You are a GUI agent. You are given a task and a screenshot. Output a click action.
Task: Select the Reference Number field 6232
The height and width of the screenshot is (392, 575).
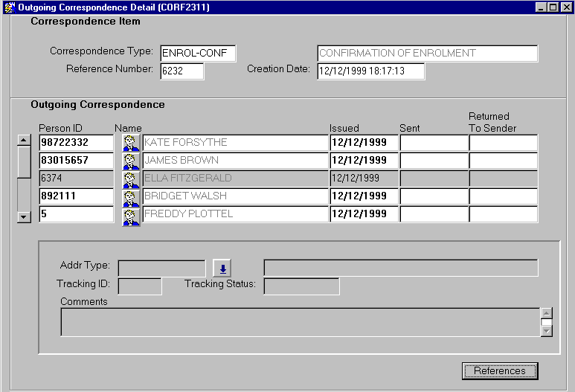(x=181, y=71)
